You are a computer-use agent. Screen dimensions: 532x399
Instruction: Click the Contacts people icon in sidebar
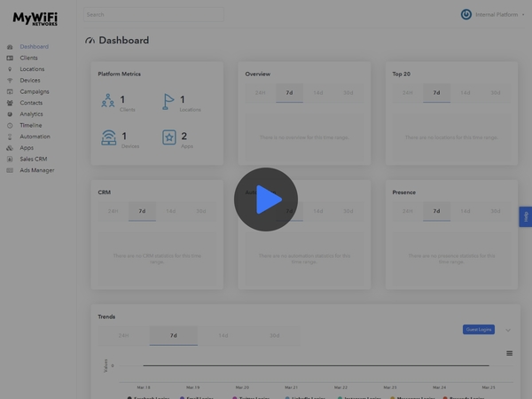[10, 103]
